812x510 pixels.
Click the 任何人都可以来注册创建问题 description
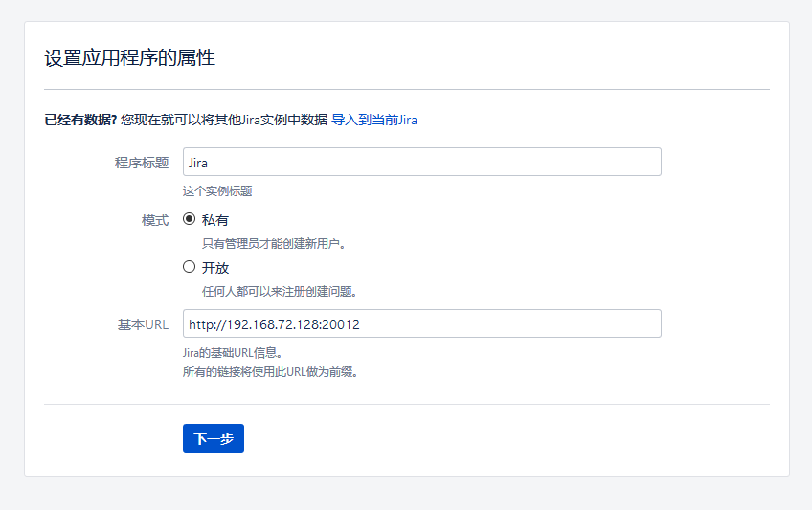click(x=280, y=291)
